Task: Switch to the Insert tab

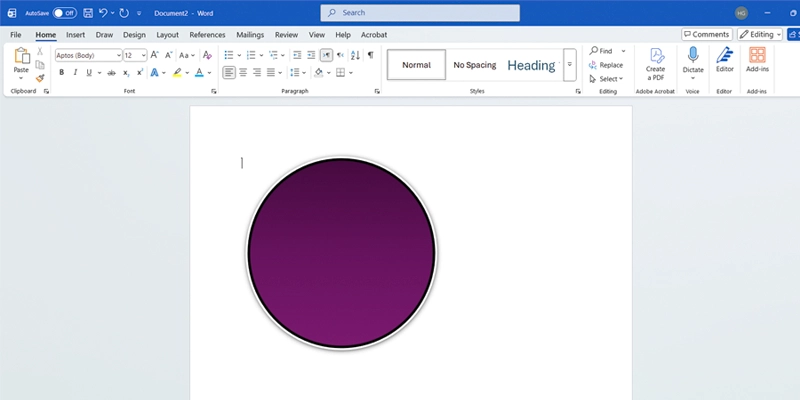Action: pyautogui.click(x=75, y=34)
